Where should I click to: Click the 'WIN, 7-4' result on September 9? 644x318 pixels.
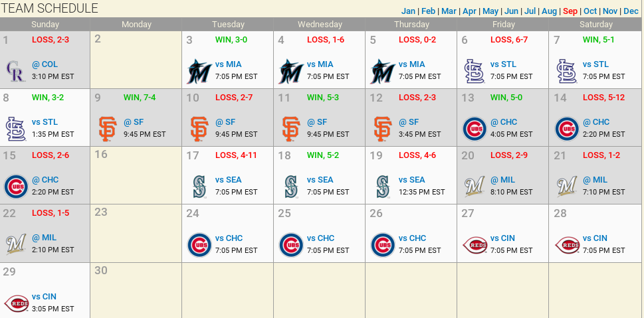pos(140,98)
